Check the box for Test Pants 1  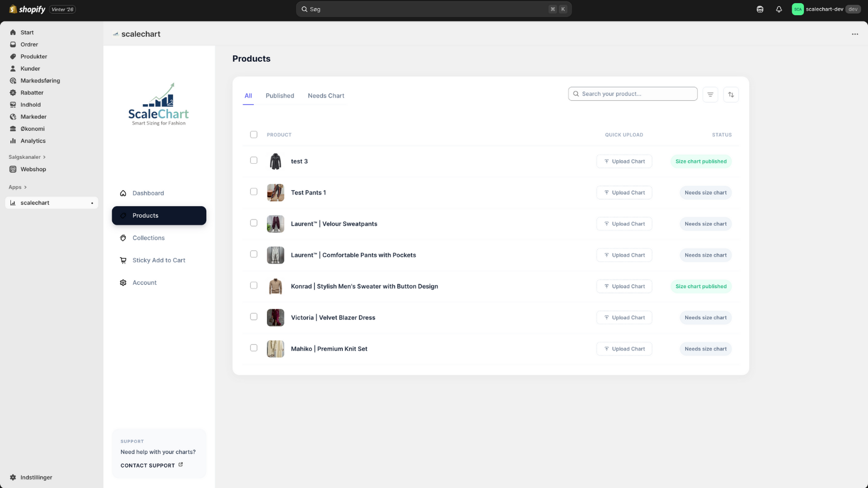[254, 192]
